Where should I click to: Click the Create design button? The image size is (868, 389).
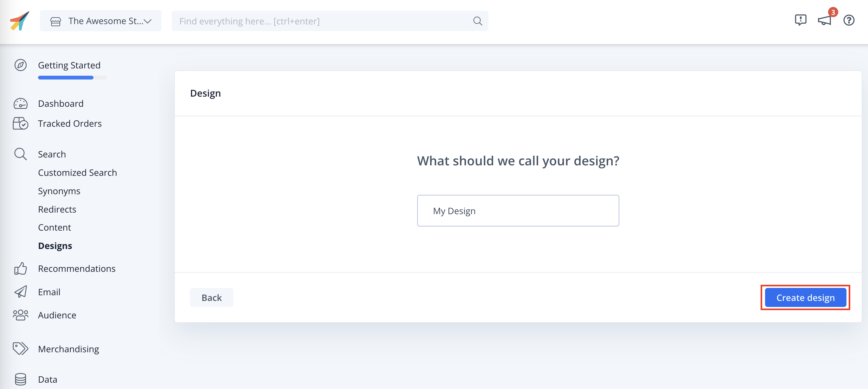(x=805, y=297)
